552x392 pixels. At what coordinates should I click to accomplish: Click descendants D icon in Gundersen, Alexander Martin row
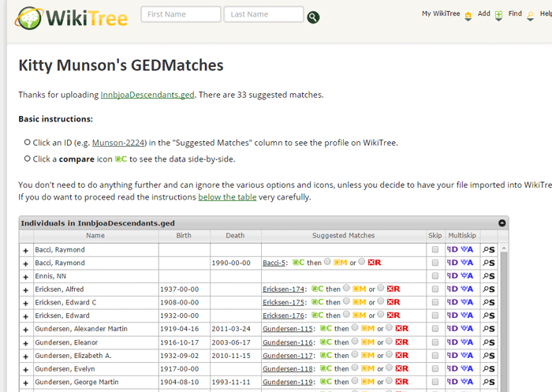tap(453, 329)
